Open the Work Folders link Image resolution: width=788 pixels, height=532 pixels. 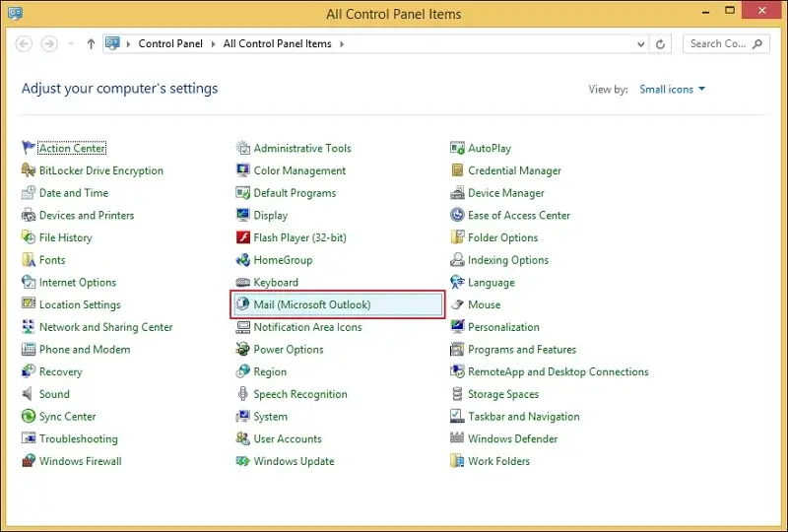(498, 461)
